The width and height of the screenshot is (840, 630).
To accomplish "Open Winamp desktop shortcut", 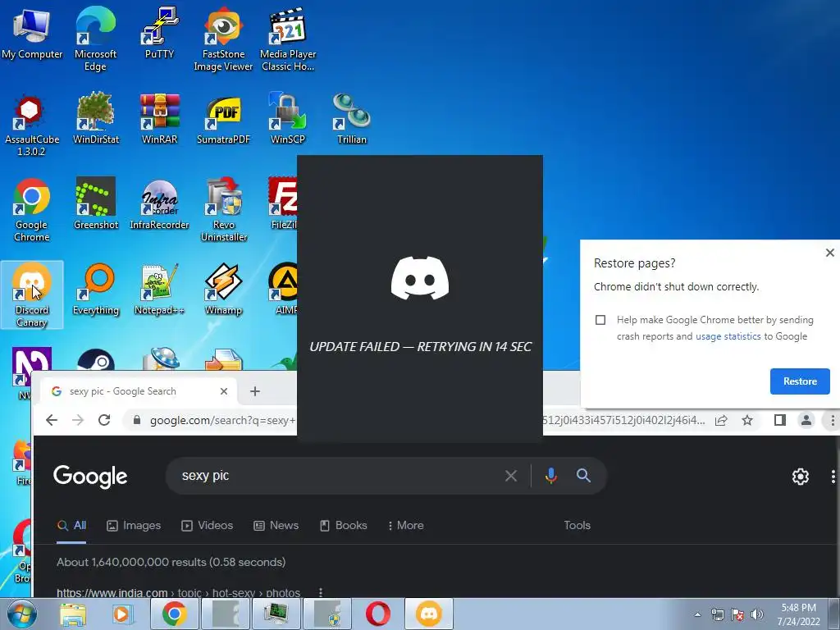I will point(224,290).
